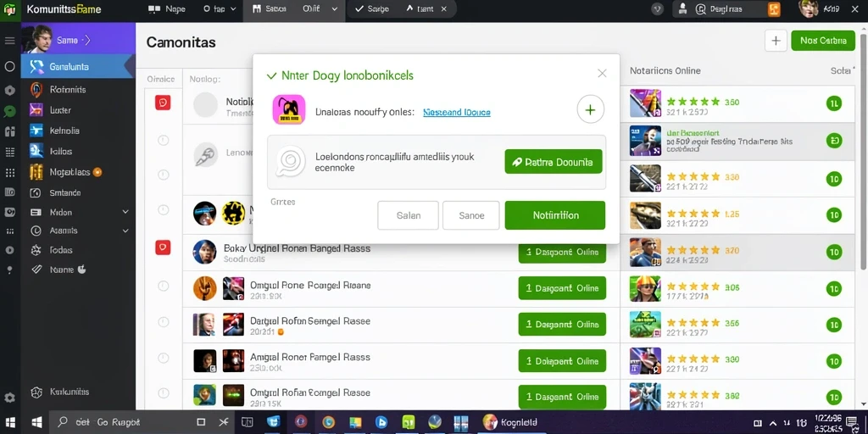Click the taskbar clock
Viewport: 868px width, 434px height.
click(829, 422)
